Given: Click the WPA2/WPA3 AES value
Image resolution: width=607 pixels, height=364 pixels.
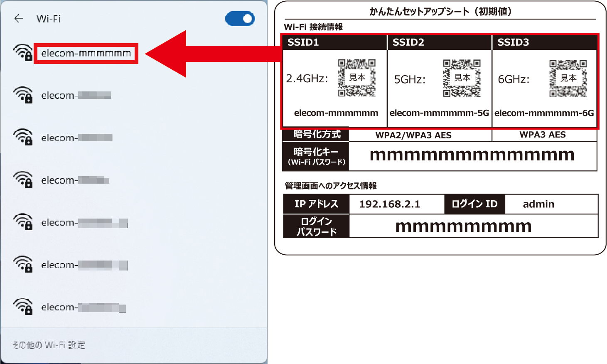Looking at the screenshot, I should [x=413, y=135].
